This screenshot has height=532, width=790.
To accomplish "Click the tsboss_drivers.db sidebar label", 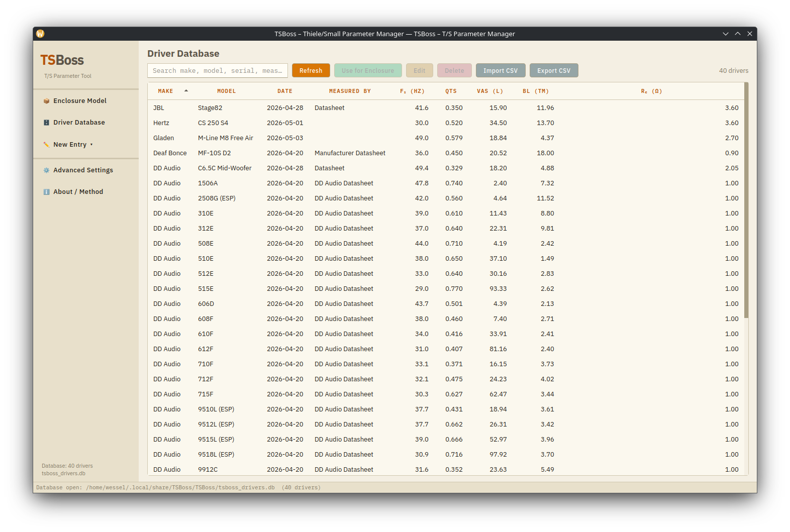I will point(63,474).
